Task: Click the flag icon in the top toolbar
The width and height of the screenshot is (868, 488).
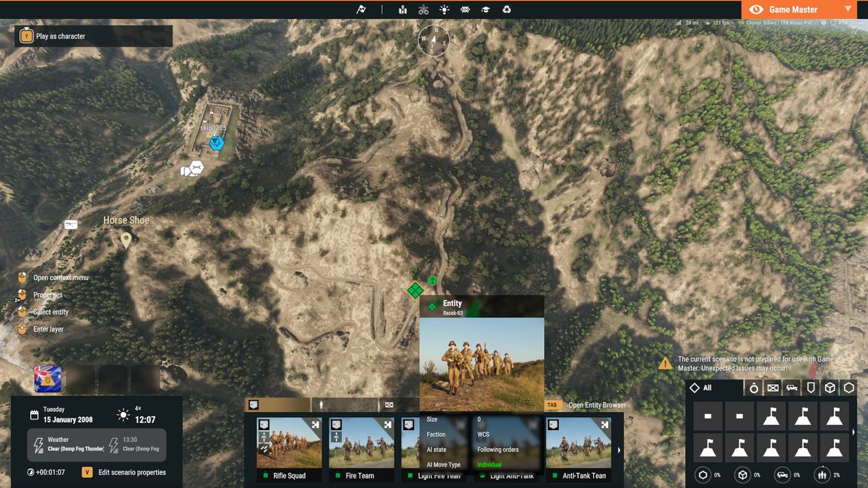Action: pyautogui.click(x=361, y=9)
